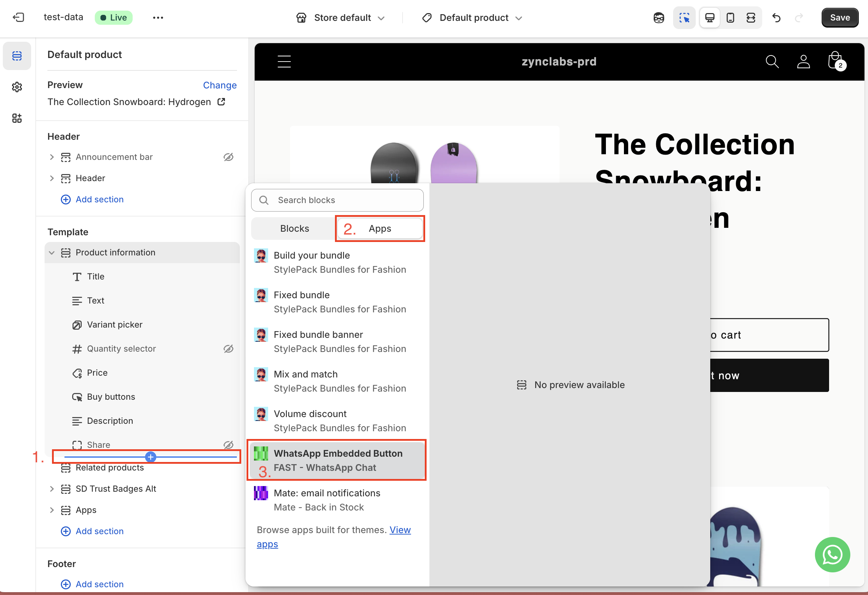Screen dimensions: 868x595
Task: Click the green WhatsApp chat bubble
Action: point(832,554)
